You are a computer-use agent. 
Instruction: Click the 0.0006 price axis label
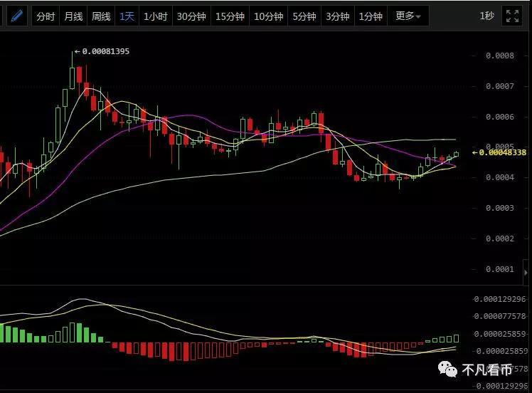[500, 117]
